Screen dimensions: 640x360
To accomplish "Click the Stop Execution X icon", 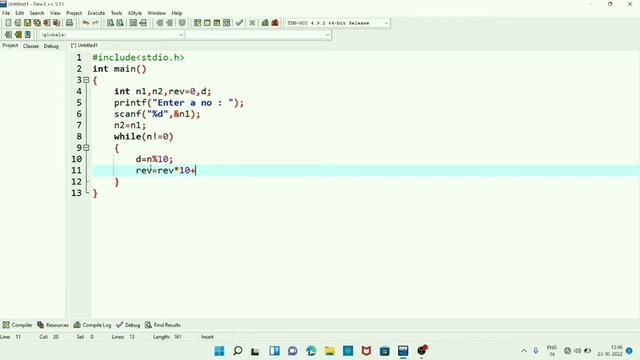I will 252,23.
